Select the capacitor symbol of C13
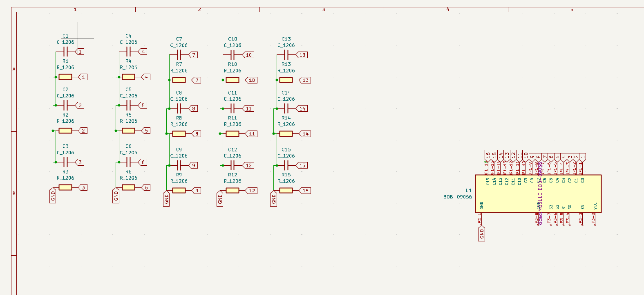 tap(286, 55)
